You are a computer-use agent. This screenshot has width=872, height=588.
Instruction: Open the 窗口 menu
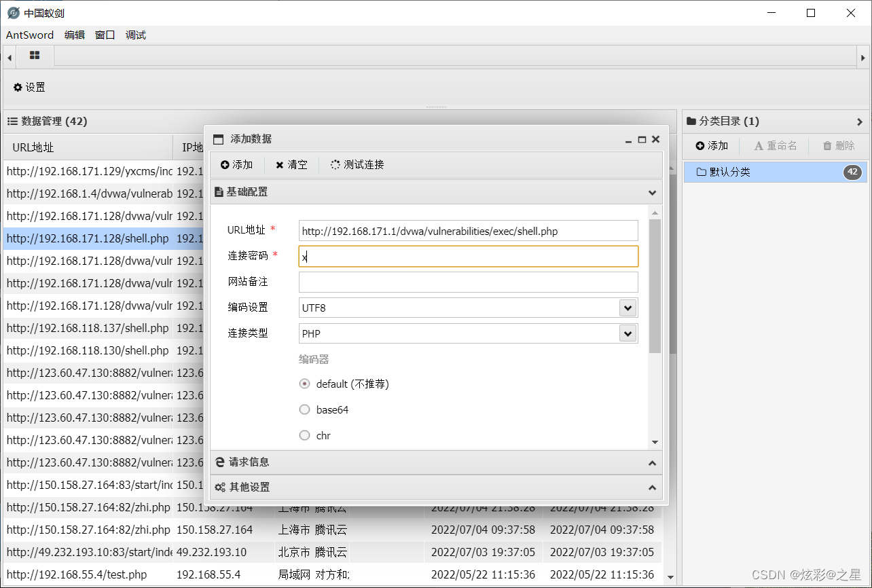tap(105, 35)
